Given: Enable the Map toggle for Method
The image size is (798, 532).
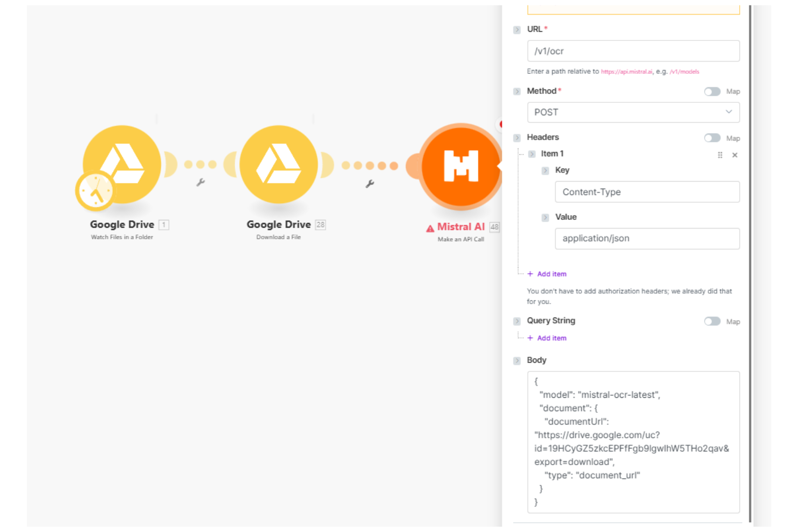Looking at the screenshot, I should point(712,92).
